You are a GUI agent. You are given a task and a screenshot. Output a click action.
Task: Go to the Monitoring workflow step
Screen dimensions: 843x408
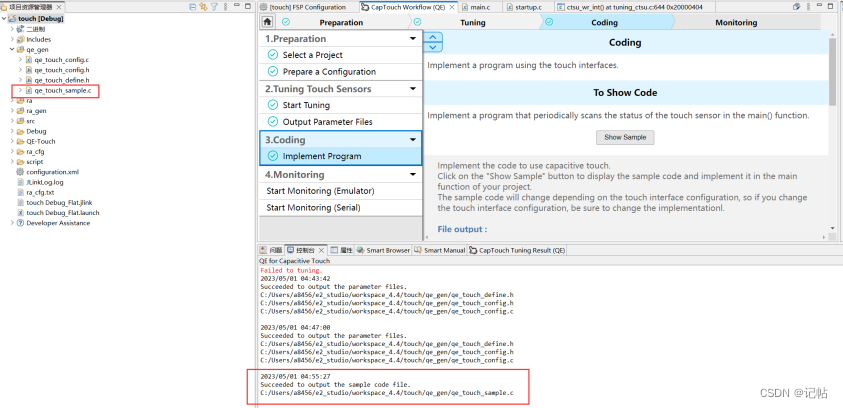pyautogui.click(x=736, y=23)
